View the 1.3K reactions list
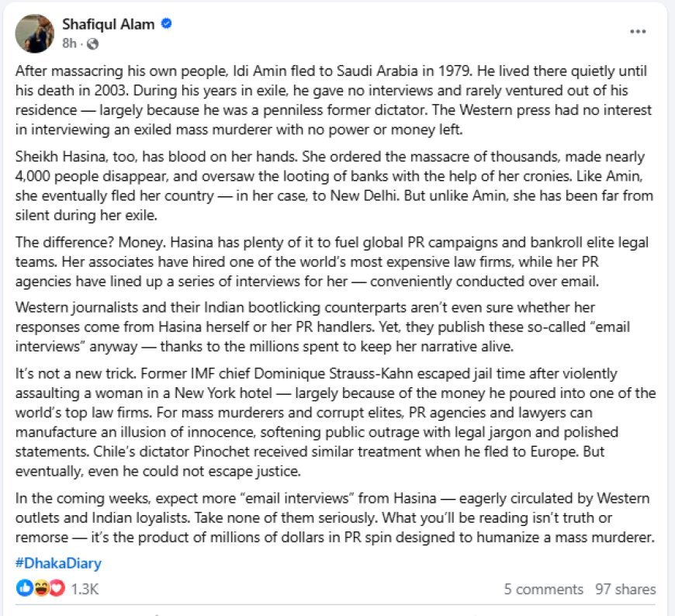This screenshot has width=675, height=616. point(85,588)
